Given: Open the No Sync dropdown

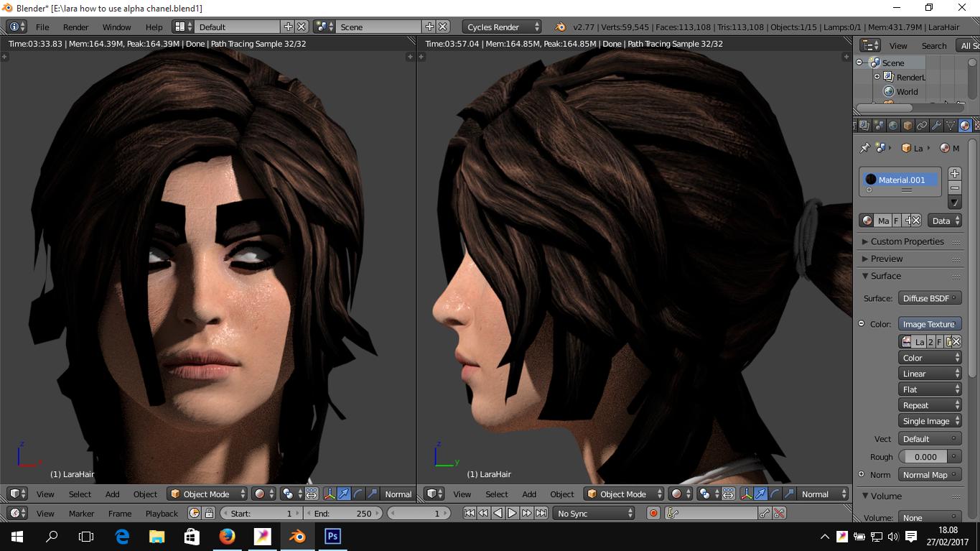Looking at the screenshot, I should (594, 513).
